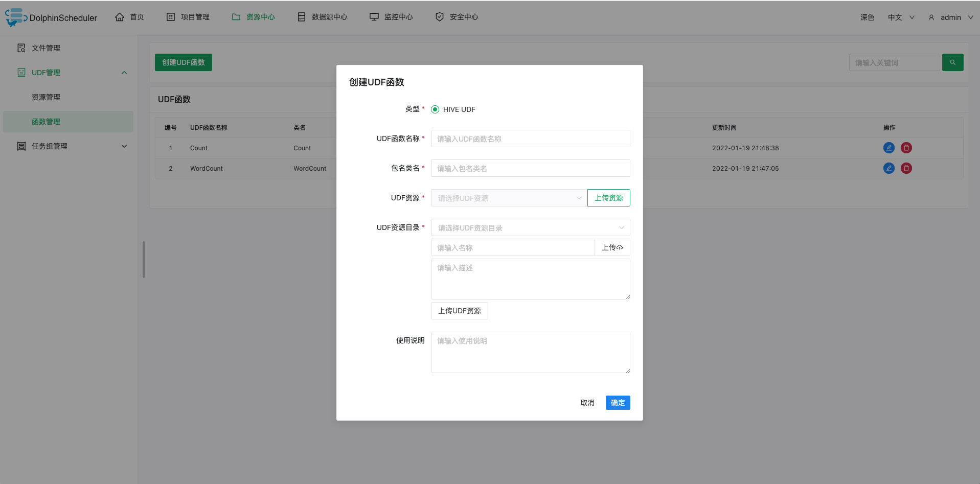This screenshot has height=484, width=980.
Task: Focus the keyword search input field
Action: coord(895,62)
